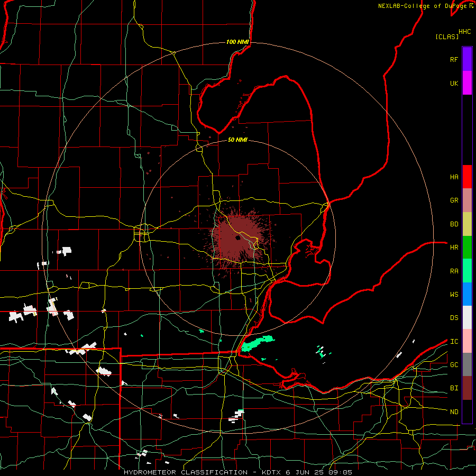Viewport: 476px width, 476px height.
Task: Click the BD yellow legend swatch
Action: tap(467, 224)
